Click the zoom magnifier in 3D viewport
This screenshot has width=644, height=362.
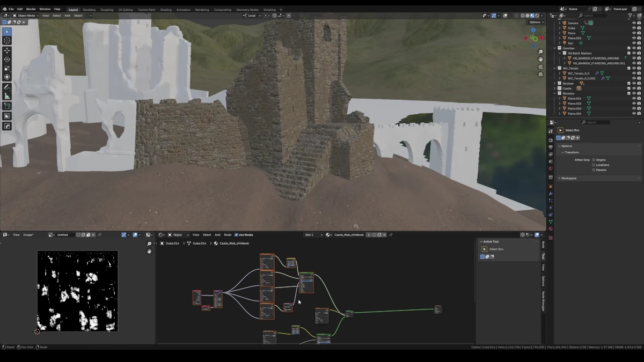point(540,52)
